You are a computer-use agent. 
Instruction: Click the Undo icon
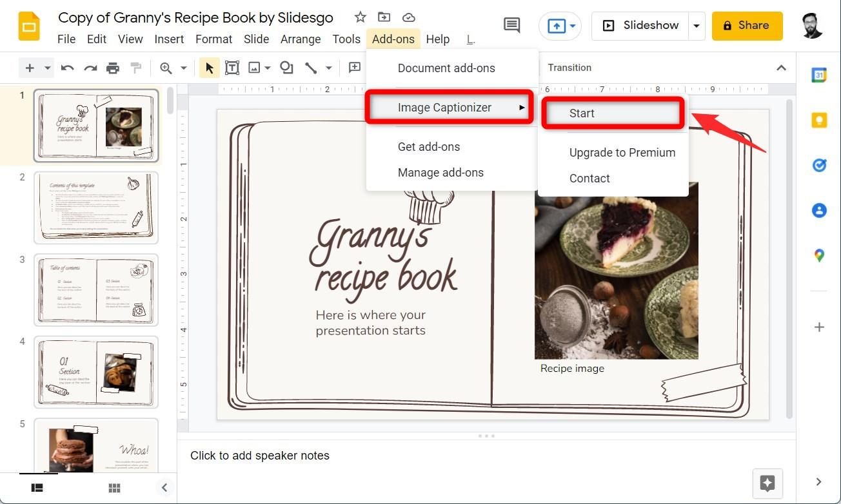[67, 68]
